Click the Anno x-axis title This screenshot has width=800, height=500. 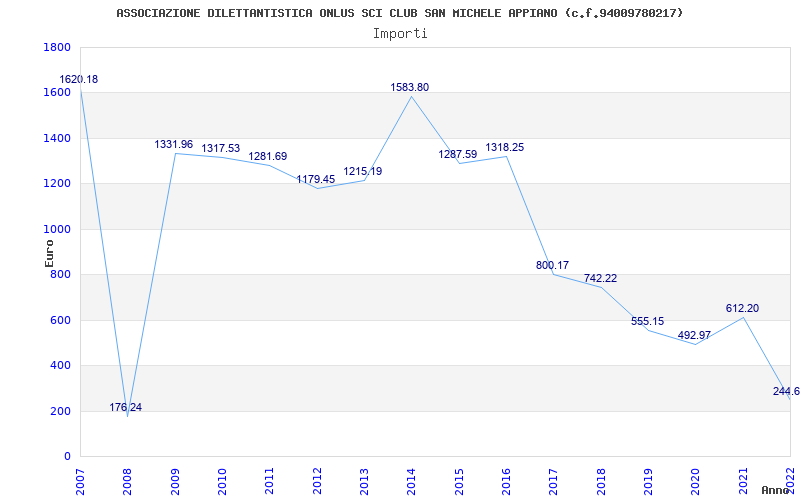(776, 490)
